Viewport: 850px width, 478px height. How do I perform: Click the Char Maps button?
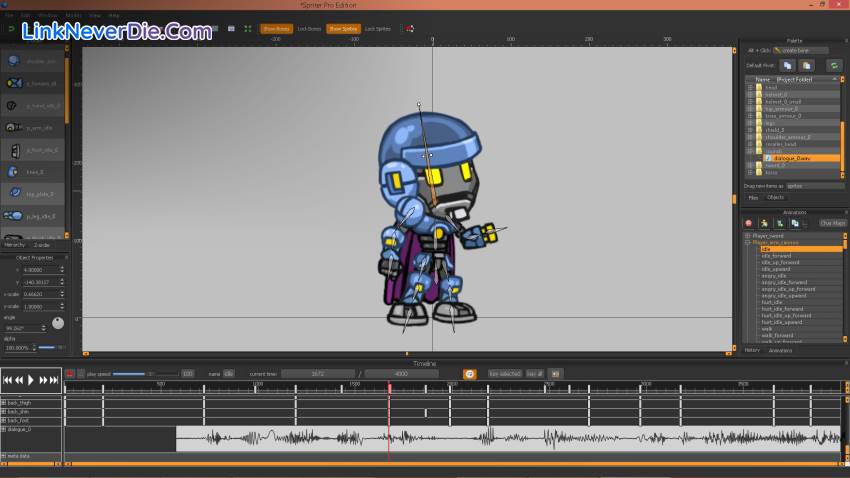(x=832, y=223)
